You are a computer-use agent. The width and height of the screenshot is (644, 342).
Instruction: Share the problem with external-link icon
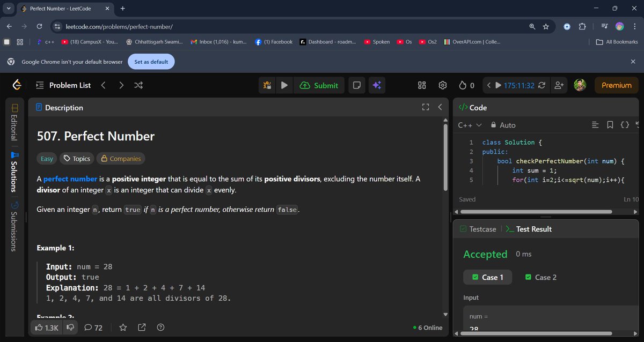point(142,327)
